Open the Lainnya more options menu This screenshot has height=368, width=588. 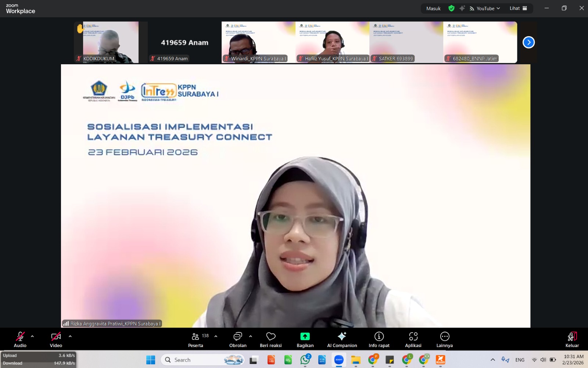click(x=444, y=339)
